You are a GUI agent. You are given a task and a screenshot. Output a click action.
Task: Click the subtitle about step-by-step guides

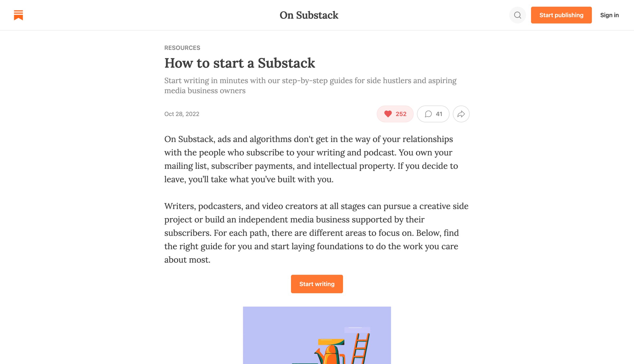point(310,85)
